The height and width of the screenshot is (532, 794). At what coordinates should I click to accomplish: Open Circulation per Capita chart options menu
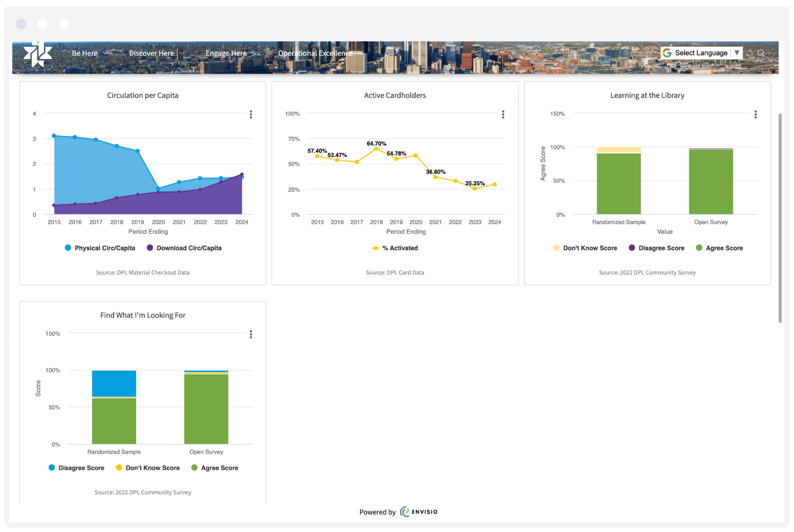pos(251,115)
